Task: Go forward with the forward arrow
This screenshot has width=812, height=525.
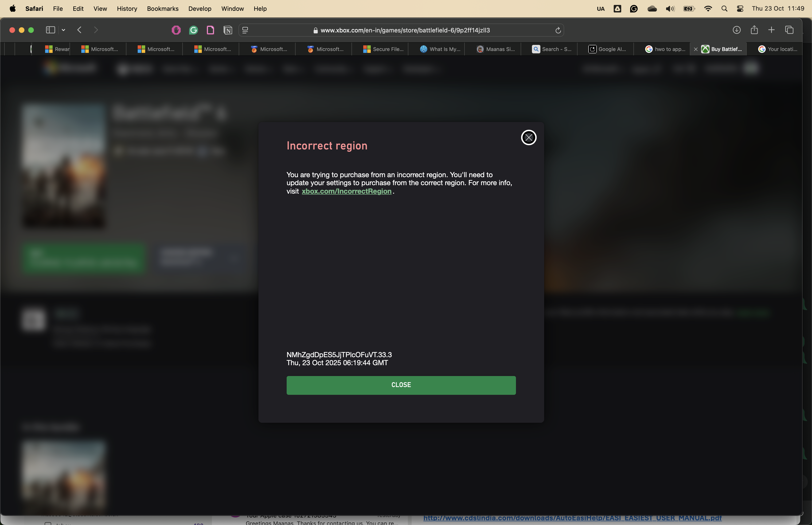Action: pyautogui.click(x=96, y=30)
